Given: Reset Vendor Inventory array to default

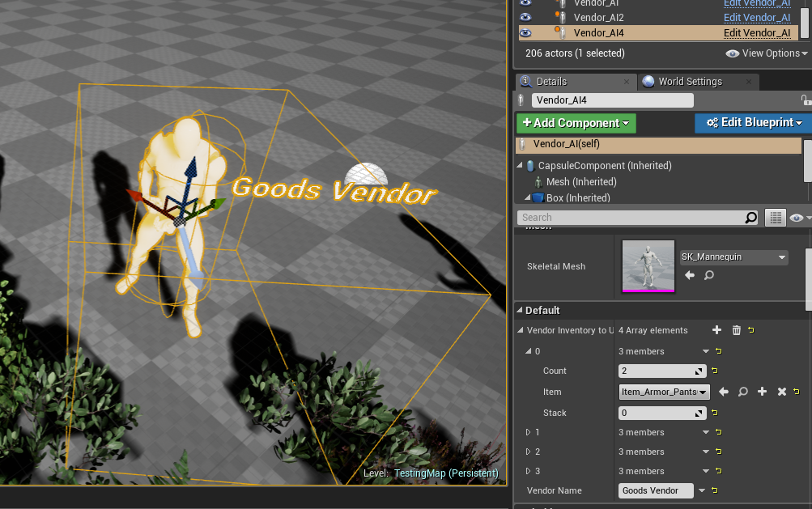Looking at the screenshot, I should (x=751, y=330).
